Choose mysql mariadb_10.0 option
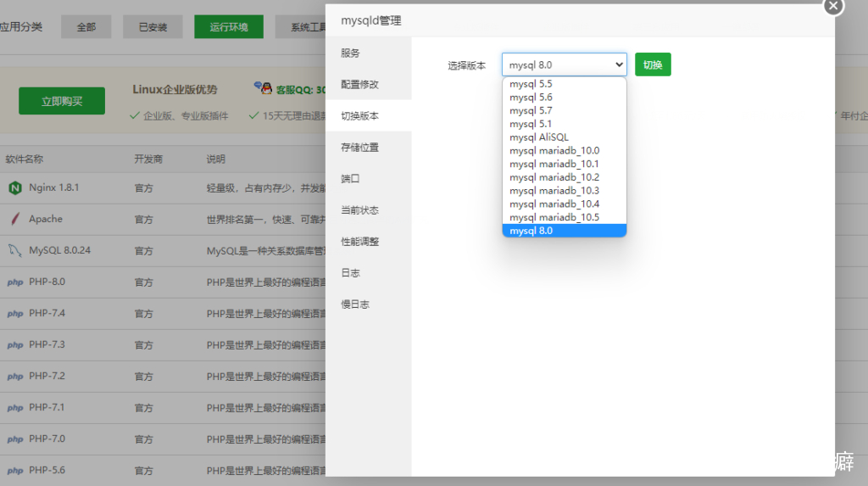Screen dimensions: 868x486 click(564, 150)
